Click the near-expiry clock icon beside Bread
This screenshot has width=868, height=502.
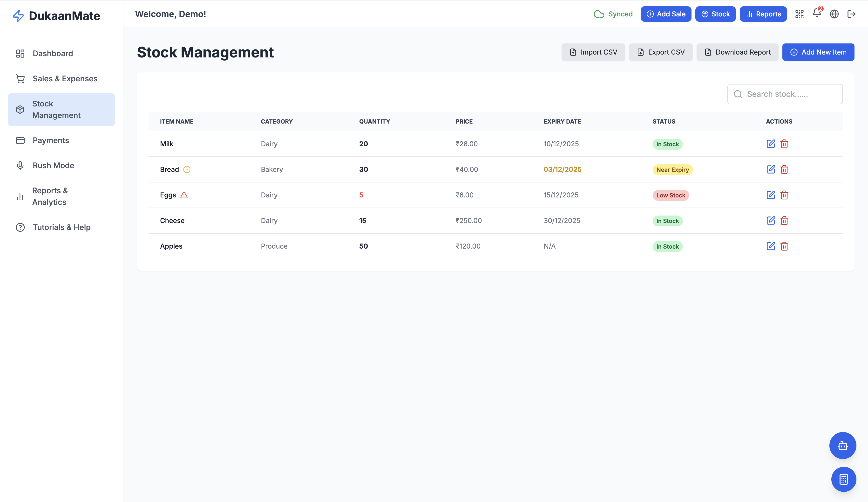[187, 169]
